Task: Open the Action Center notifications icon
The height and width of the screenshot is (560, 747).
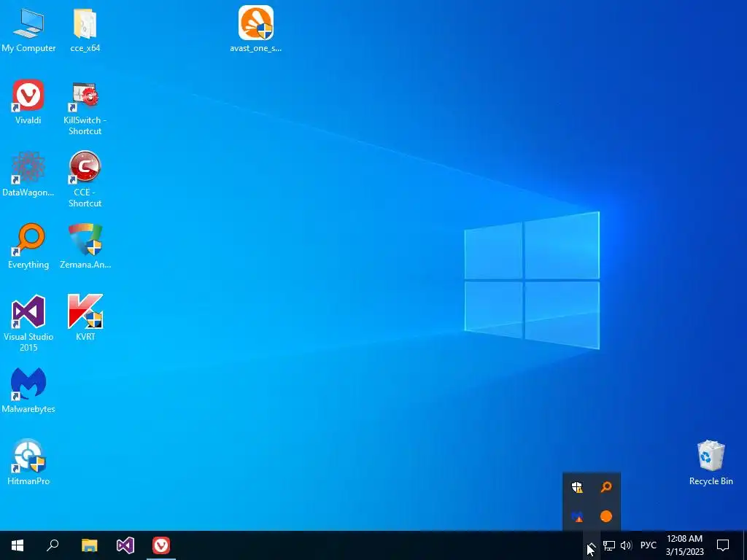Action: [x=723, y=545]
